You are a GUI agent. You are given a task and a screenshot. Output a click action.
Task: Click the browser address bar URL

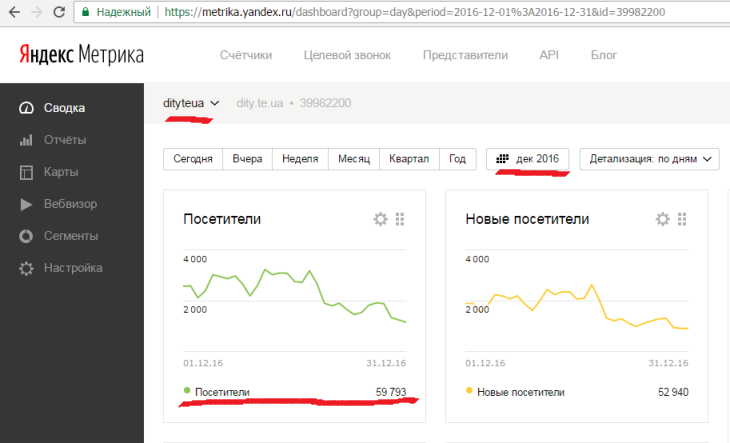[414, 12]
